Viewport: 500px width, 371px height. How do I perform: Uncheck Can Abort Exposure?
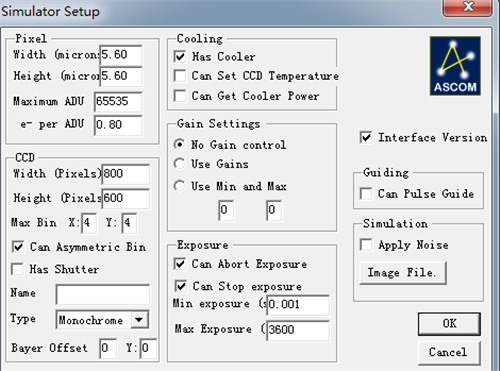pyautogui.click(x=180, y=264)
